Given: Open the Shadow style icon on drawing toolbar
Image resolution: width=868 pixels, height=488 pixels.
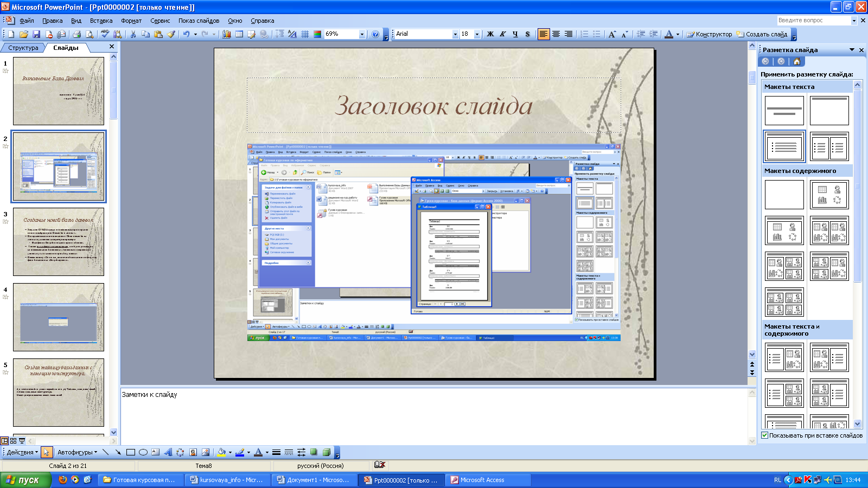Looking at the screenshot, I should (314, 452).
